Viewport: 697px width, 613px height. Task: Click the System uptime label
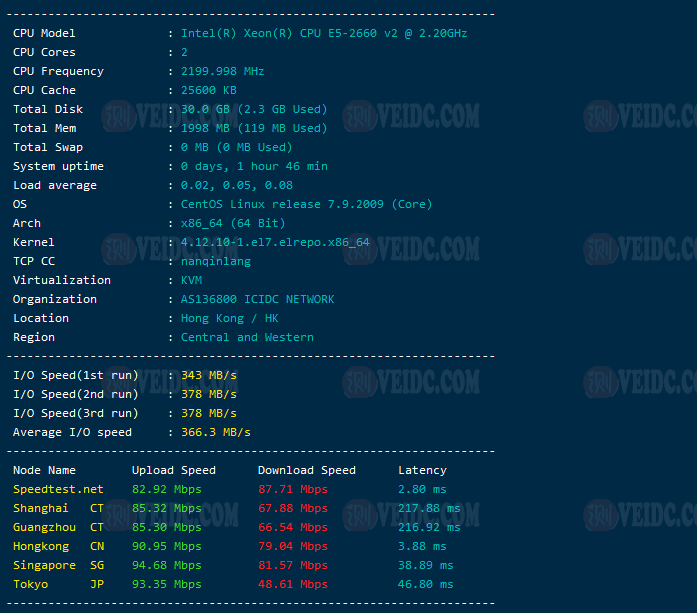click(58, 166)
